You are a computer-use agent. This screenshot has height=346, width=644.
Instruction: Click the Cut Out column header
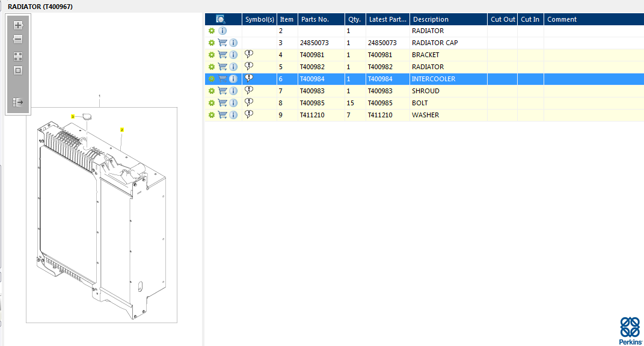503,19
